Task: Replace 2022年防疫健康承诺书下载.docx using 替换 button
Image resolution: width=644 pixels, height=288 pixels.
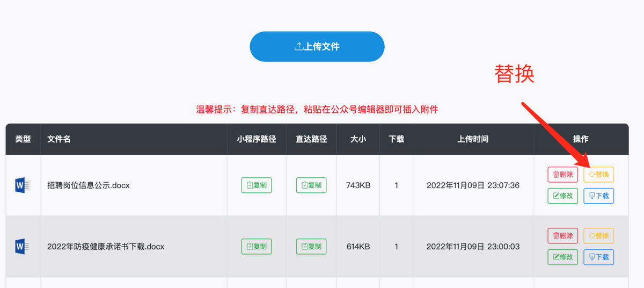Action: pos(599,236)
